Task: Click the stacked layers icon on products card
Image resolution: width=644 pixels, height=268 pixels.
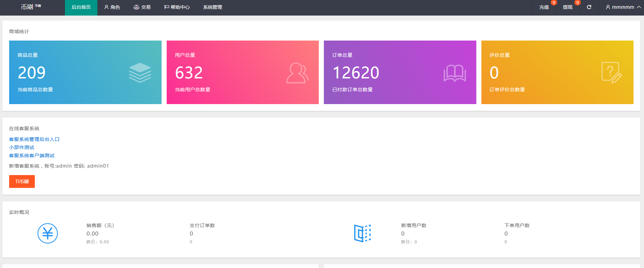Action: (x=140, y=73)
